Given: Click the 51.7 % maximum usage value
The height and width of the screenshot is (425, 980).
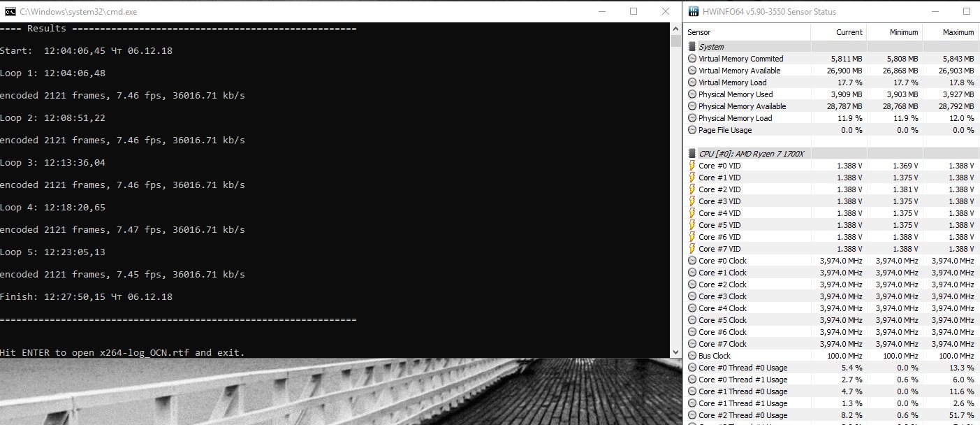Looking at the screenshot, I should tap(961, 415).
